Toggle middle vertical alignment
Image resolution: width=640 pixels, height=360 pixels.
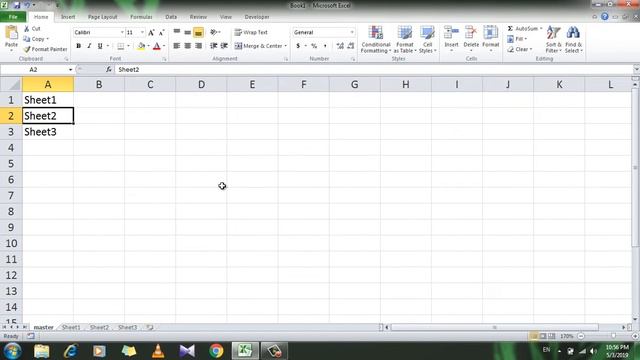[188, 32]
